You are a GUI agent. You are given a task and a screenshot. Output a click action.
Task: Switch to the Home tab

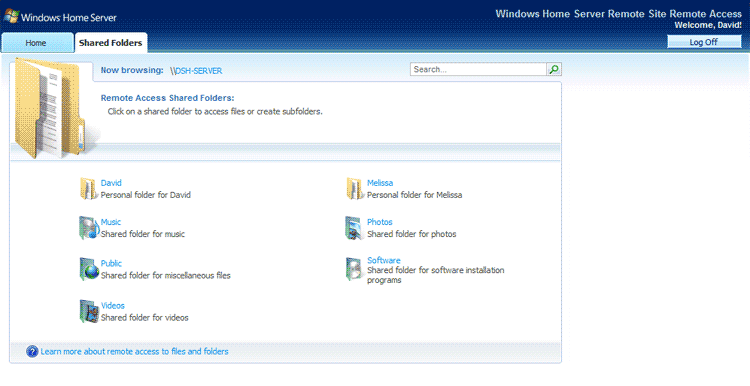coord(37,43)
